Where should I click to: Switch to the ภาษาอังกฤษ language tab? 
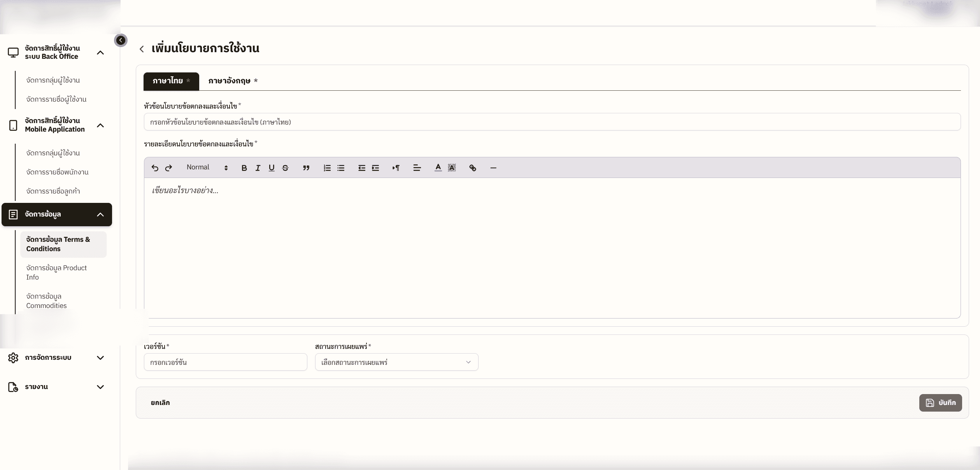(233, 81)
